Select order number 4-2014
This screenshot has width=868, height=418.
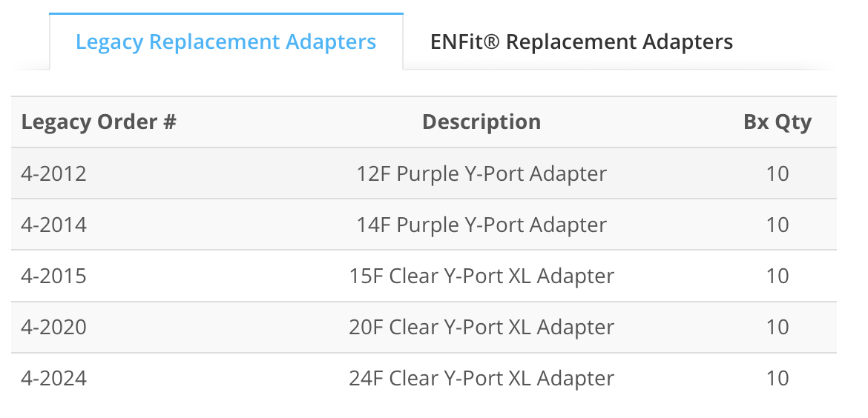coord(53,225)
